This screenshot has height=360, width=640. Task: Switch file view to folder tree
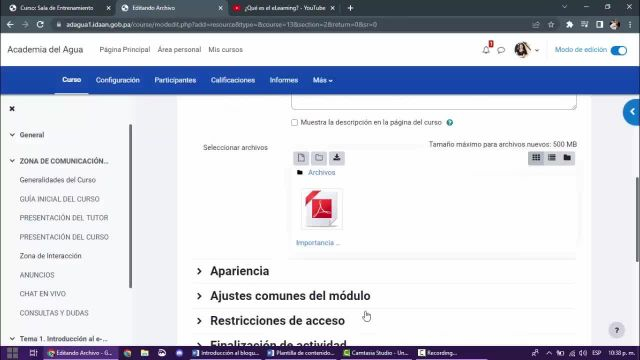(567, 158)
